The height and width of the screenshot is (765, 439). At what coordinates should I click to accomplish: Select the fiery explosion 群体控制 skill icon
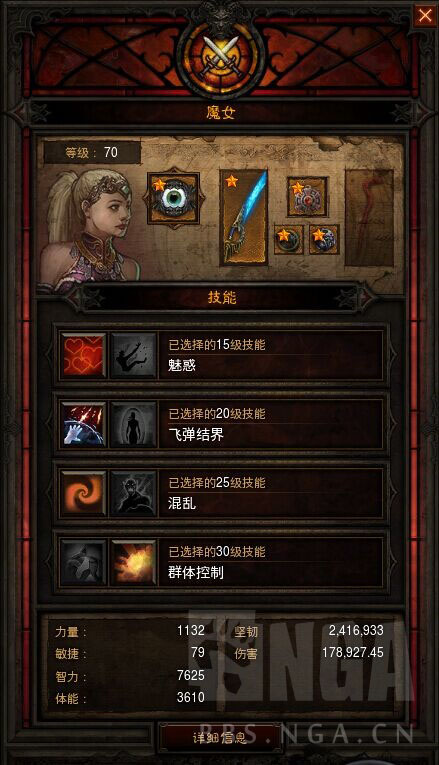click(133, 562)
